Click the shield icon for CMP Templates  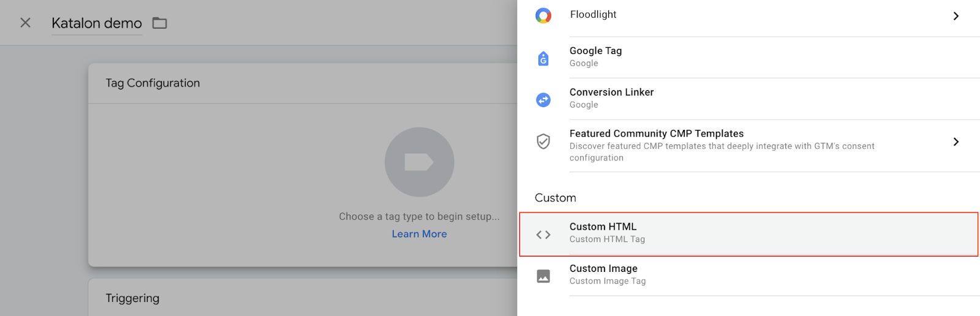click(543, 141)
